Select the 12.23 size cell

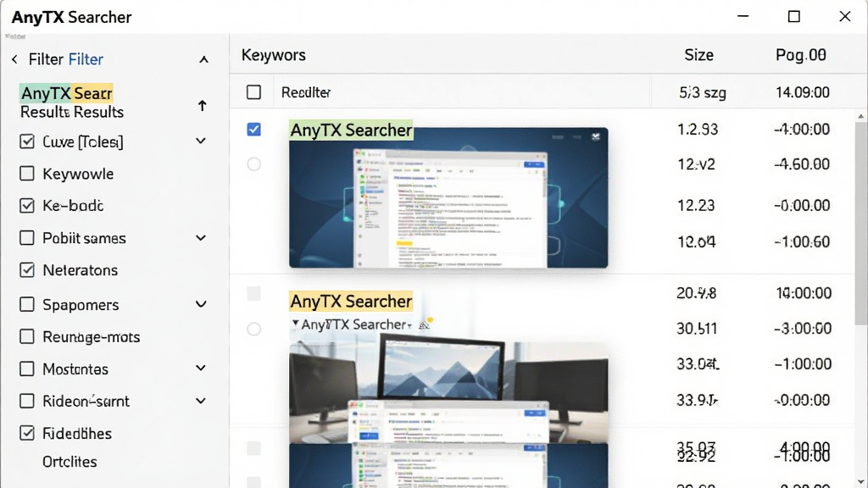696,205
